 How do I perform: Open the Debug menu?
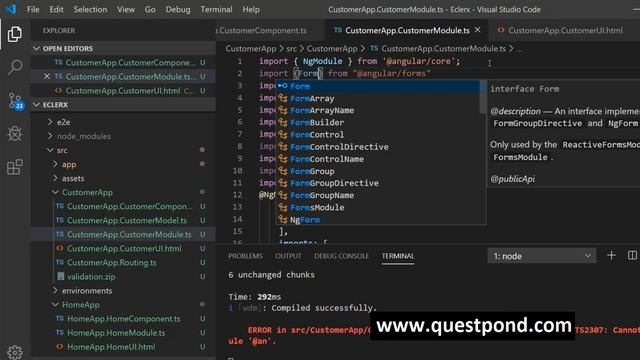click(x=178, y=9)
